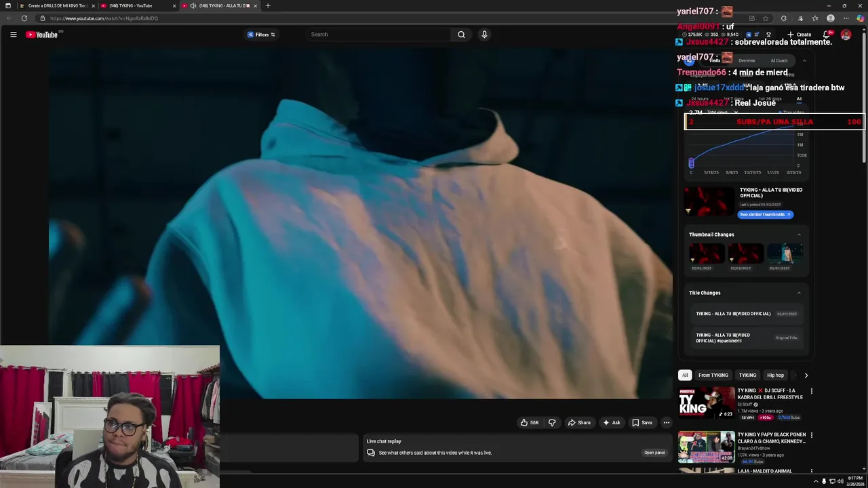Open the system tray volume icon
This screenshot has width=868, height=488.
coord(840,481)
